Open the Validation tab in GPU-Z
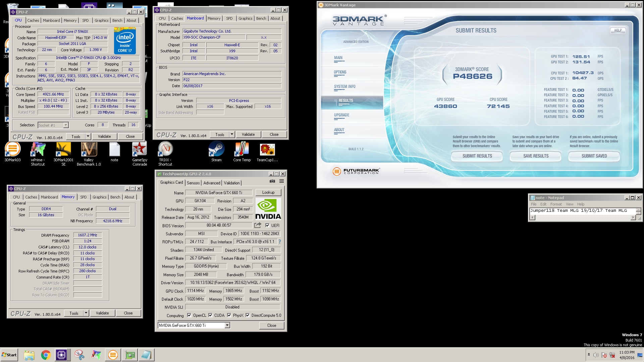The height and width of the screenshot is (362, 644). [232, 183]
